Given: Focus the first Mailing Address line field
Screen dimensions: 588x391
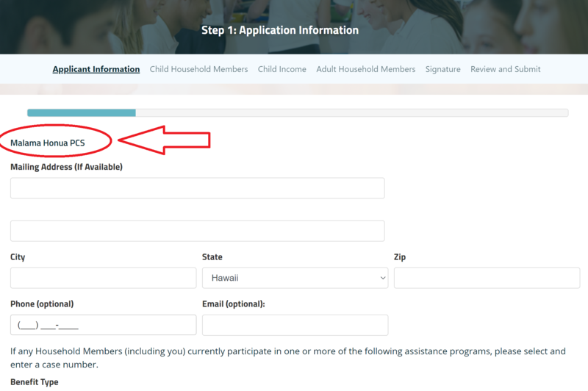Looking at the screenshot, I should tap(197, 188).
